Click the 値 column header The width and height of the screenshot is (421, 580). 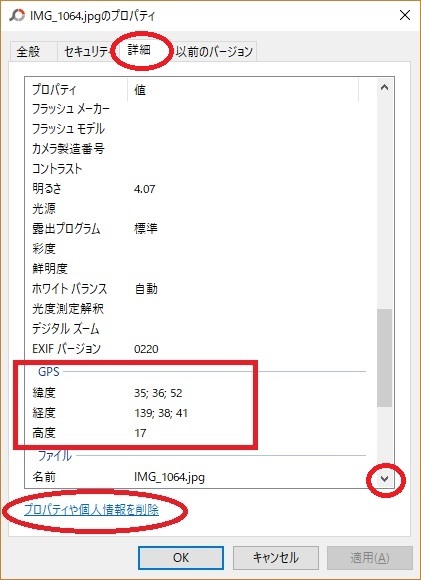(243, 89)
